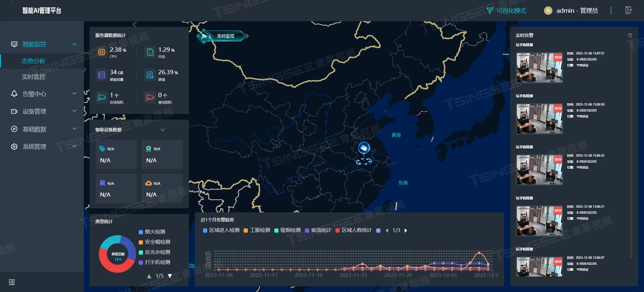The image size is (644, 292).
Task: Collapse the sidebar with the bottom menu icon
Action: [x=12, y=282]
